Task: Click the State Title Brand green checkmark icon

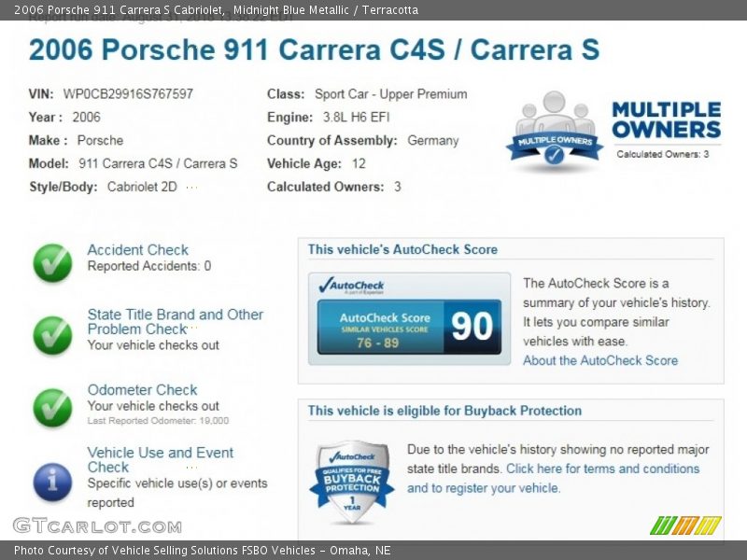Action: [52, 336]
